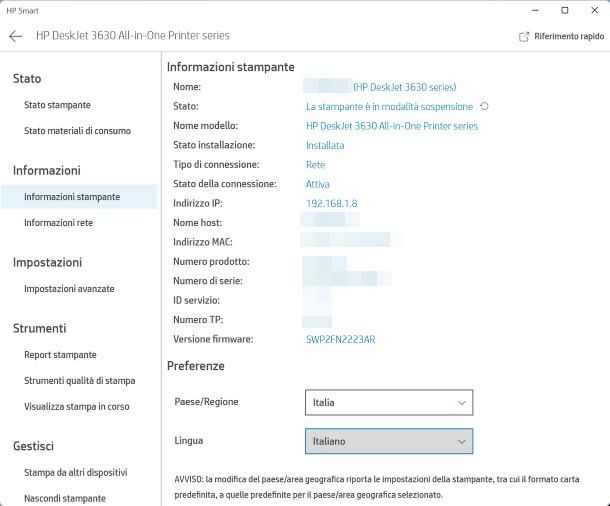This screenshot has height=506, width=610.
Task: Expand the Lingua Italiano dropdown
Action: click(389, 441)
